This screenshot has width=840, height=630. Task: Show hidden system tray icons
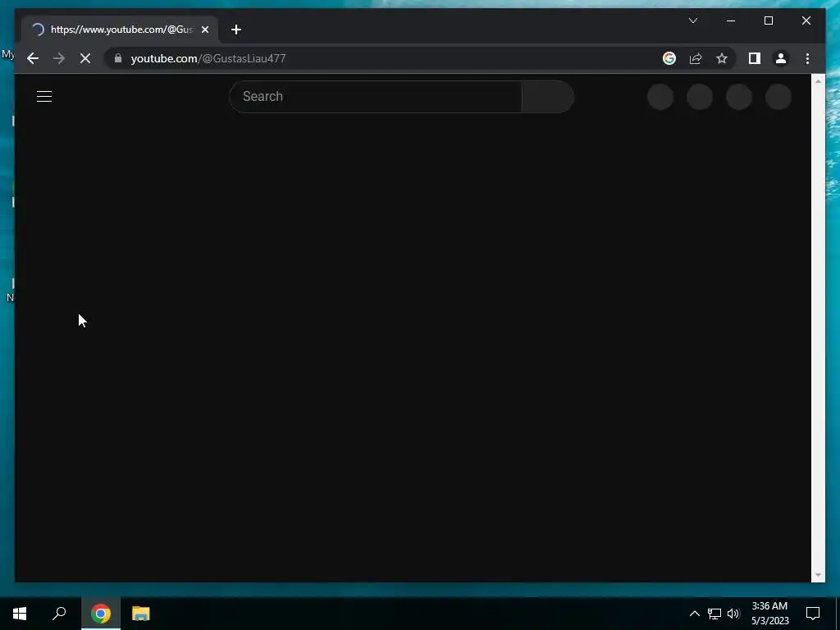tap(694, 614)
